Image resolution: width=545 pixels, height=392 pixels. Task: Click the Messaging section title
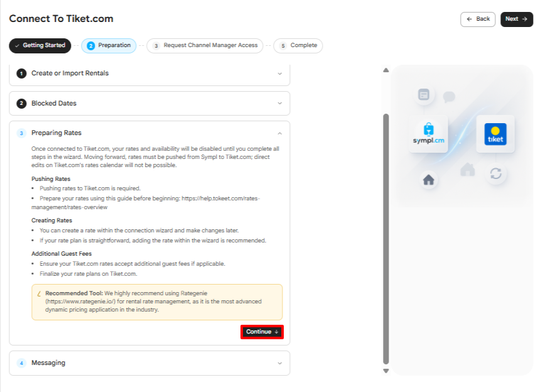[48, 362]
